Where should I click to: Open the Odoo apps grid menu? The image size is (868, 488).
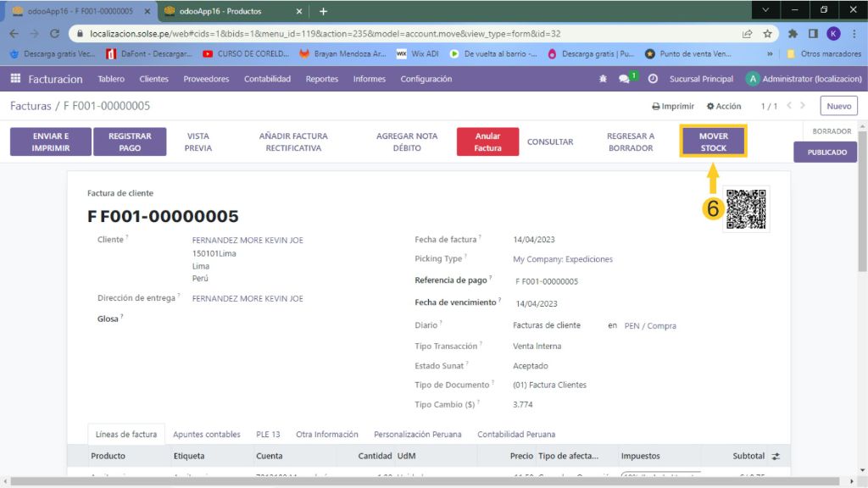point(15,79)
